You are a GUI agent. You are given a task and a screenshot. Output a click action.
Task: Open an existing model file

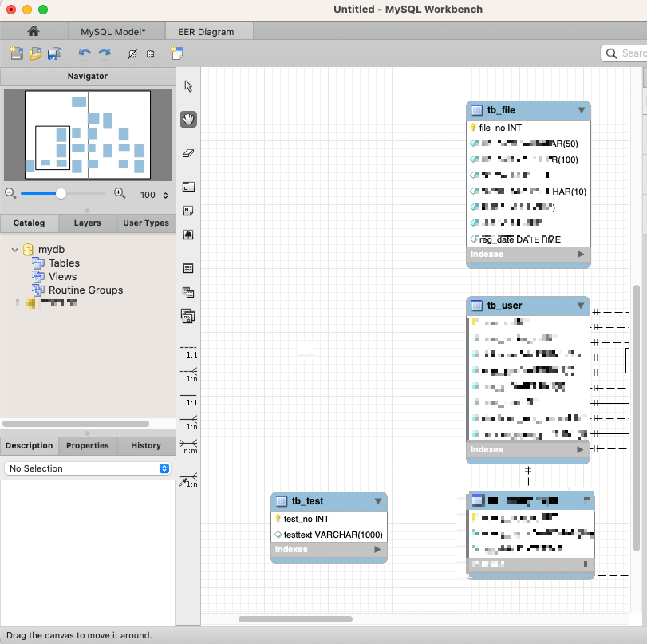35,53
